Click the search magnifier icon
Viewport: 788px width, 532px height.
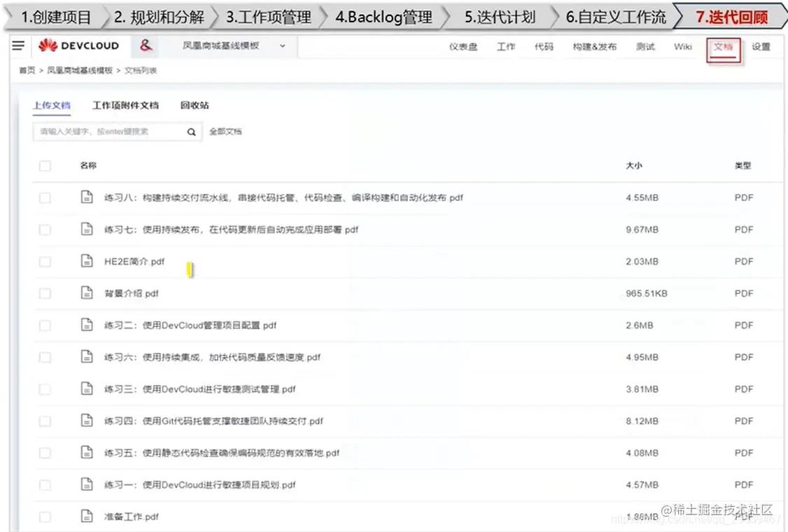pyautogui.click(x=191, y=131)
